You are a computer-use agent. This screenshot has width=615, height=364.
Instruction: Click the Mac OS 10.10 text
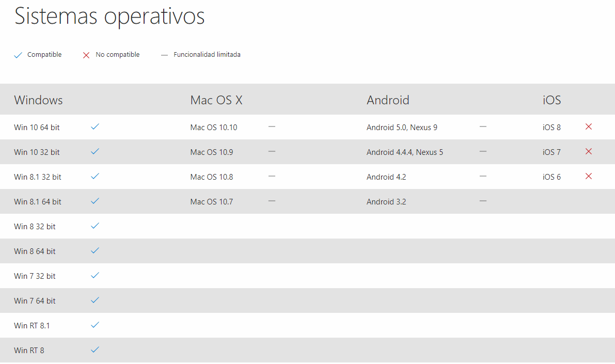[x=214, y=128]
